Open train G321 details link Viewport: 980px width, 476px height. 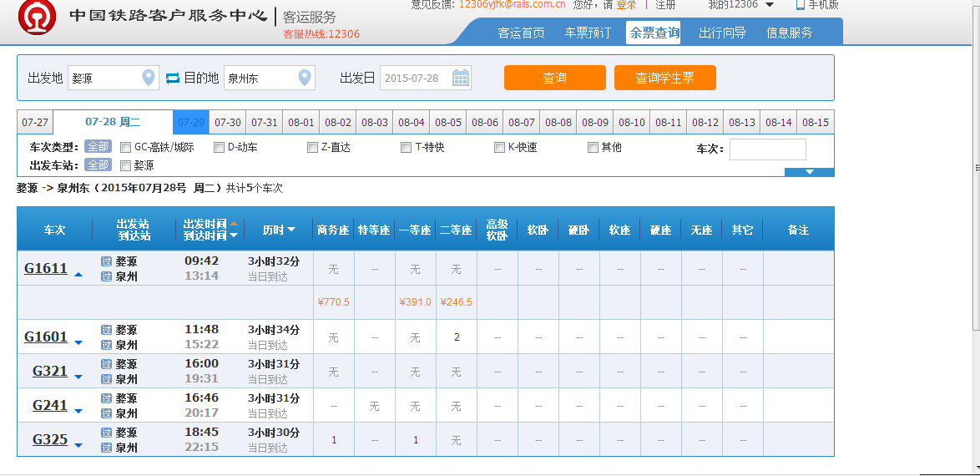50,371
